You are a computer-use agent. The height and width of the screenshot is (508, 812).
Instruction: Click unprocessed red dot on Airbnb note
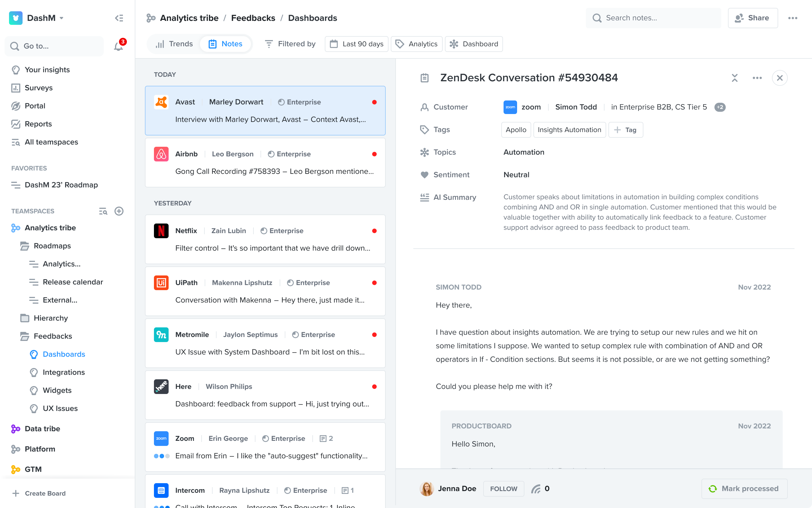click(374, 154)
